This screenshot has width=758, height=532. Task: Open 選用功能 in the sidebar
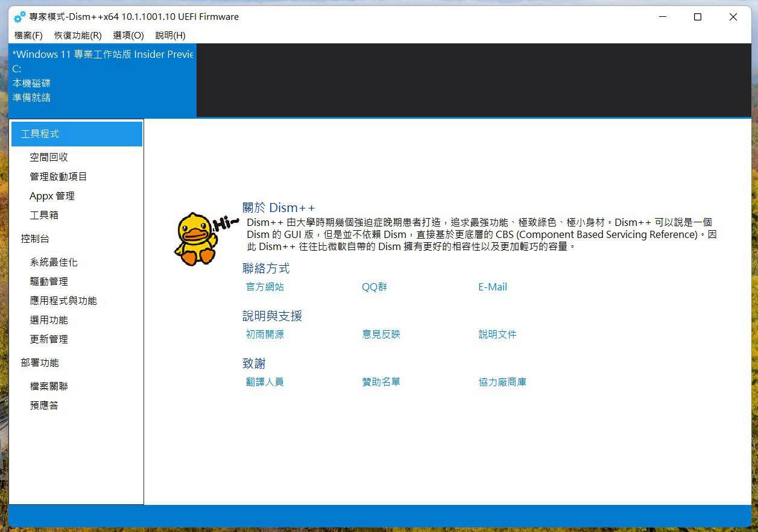click(x=49, y=320)
